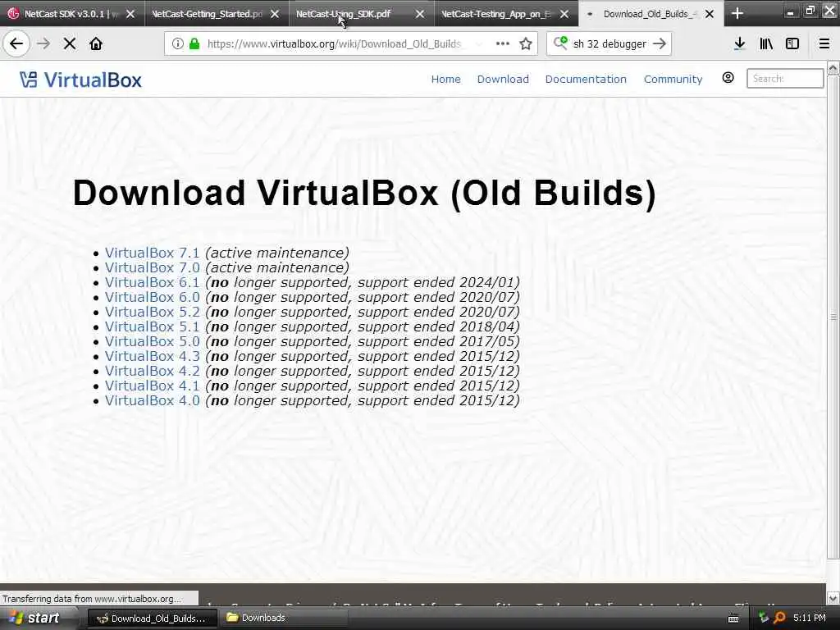
Task: Open VirtualBox 5.1 link
Action: click(x=152, y=326)
